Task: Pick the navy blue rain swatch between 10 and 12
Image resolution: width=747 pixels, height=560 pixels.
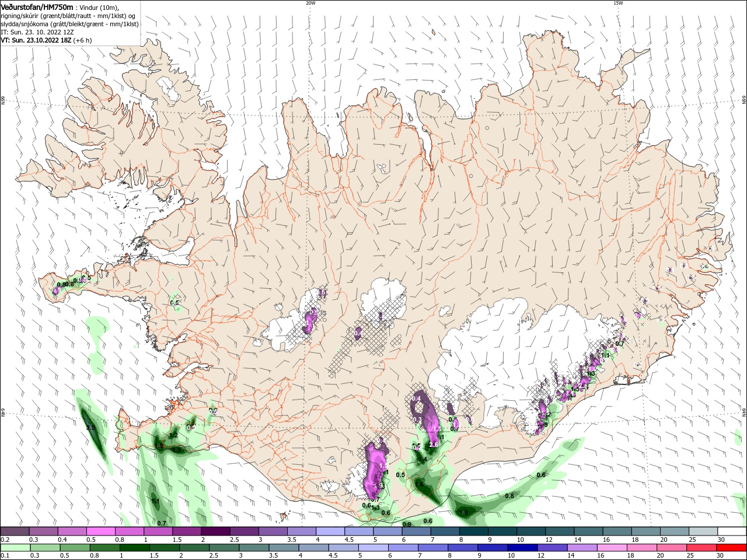Action: (x=522, y=548)
